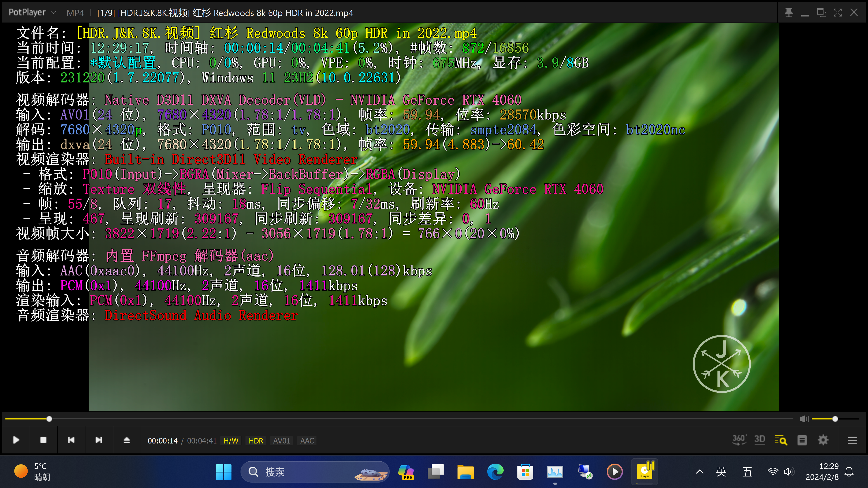The width and height of the screenshot is (868, 488).
Task: Expand the system tray hidden icons chevron
Action: (700, 472)
